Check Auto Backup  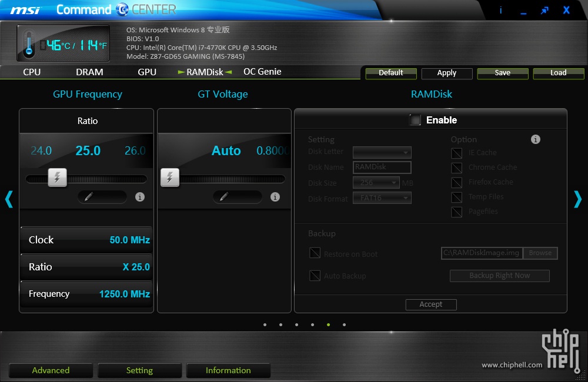[x=315, y=276]
